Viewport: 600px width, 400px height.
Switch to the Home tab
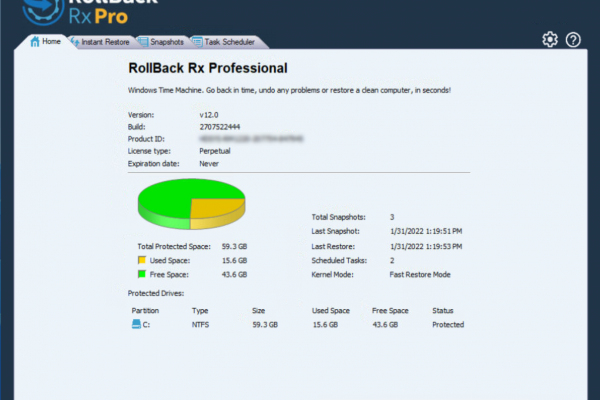[x=45, y=41]
